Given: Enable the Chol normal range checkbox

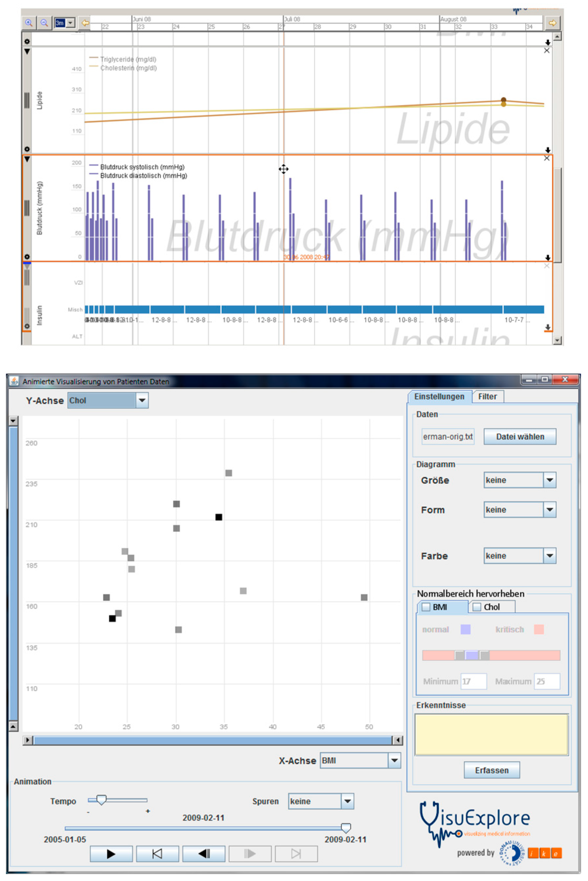Looking at the screenshot, I should [477, 607].
